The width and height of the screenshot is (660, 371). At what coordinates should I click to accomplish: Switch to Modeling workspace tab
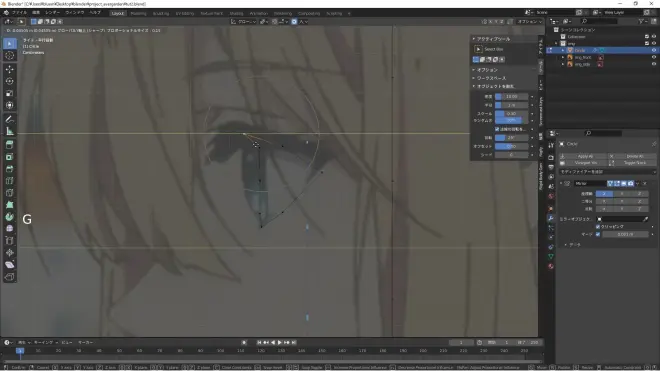[138, 13]
